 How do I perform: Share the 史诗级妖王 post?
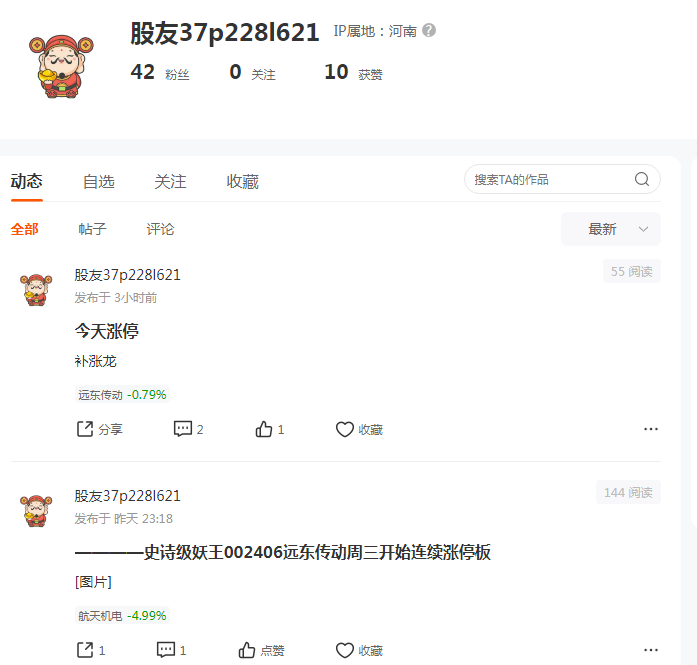tap(91, 650)
